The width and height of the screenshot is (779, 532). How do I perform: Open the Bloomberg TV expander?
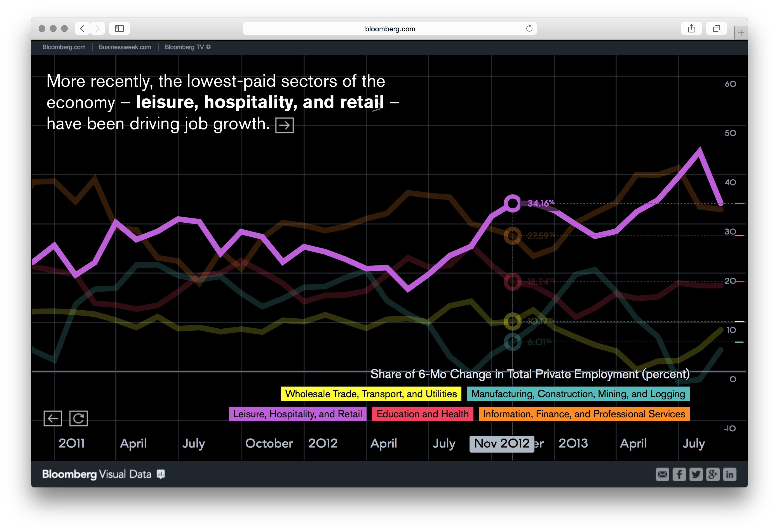click(x=208, y=47)
